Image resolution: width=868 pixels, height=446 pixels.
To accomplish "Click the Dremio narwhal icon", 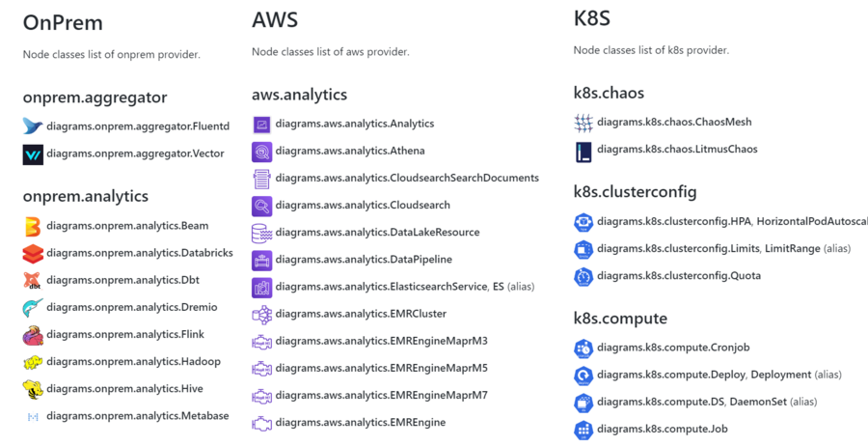I will tap(33, 308).
